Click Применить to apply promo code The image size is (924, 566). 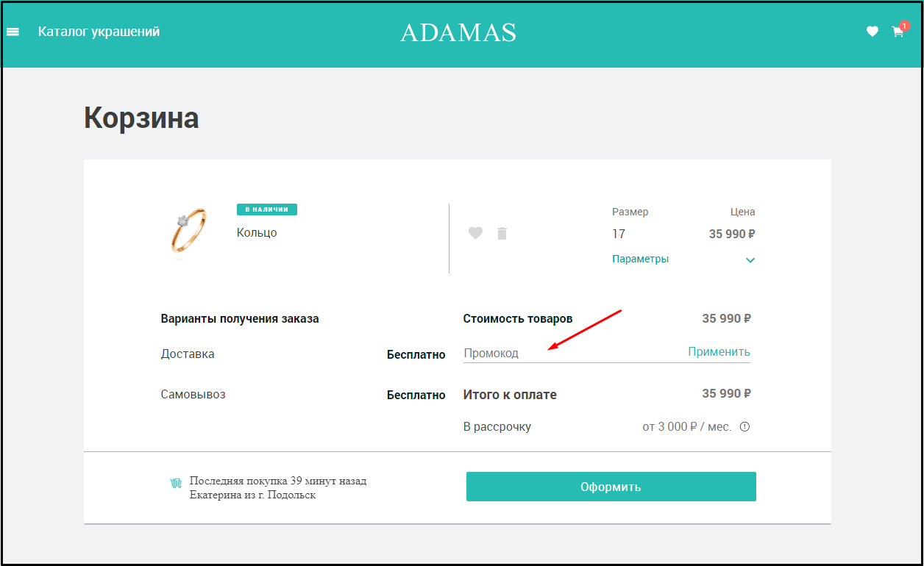(x=719, y=351)
